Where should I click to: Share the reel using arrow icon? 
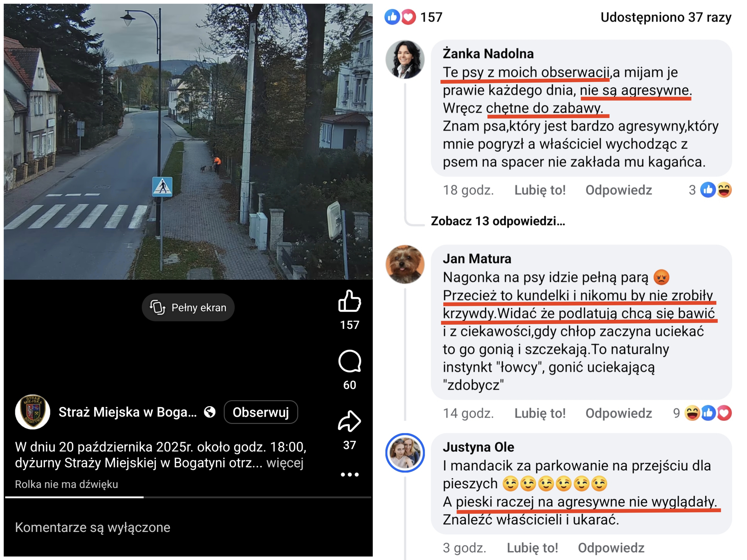pos(350,421)
